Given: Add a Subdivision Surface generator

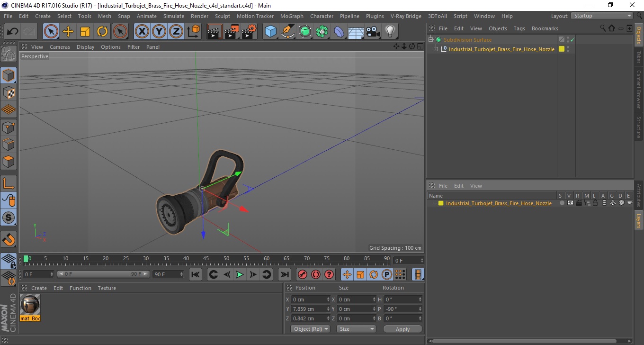Looking at the screenshot, I should tap(305, 32).
